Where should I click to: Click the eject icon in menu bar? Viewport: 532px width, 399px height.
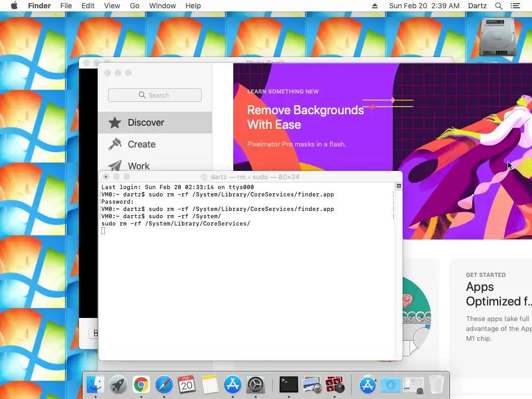[375, 6]
